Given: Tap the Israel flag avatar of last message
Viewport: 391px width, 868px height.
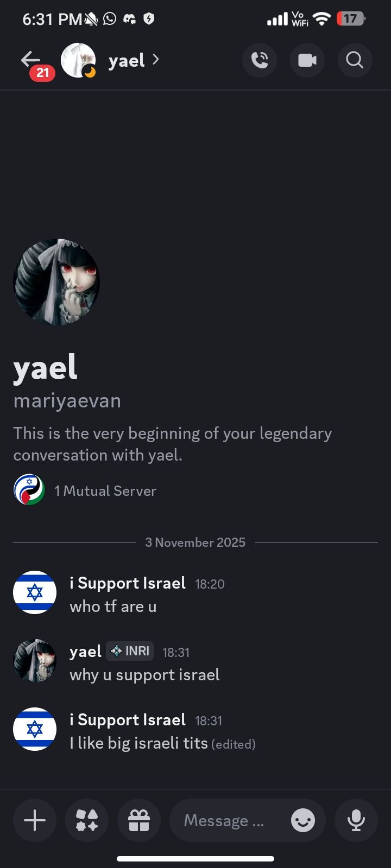Looking at the screenshot, I should tap(35, 729).
